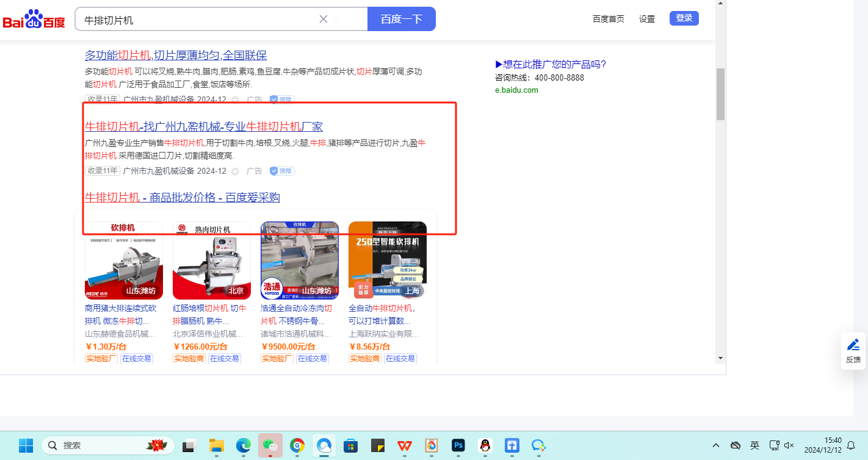Viewport: 868px width, 460px height.
Task: Go to 百度首页 in top navigation
Action: (x=608, y=19)
